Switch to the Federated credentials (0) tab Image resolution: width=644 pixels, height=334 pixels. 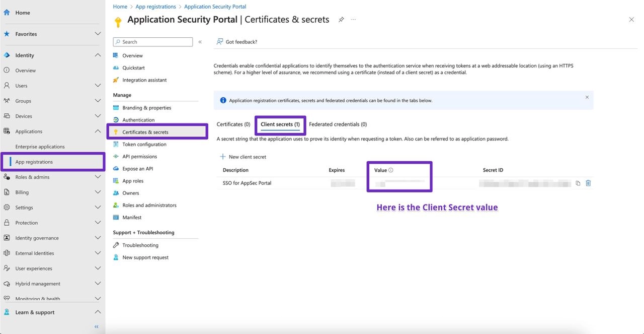click(x=338, y=124)
